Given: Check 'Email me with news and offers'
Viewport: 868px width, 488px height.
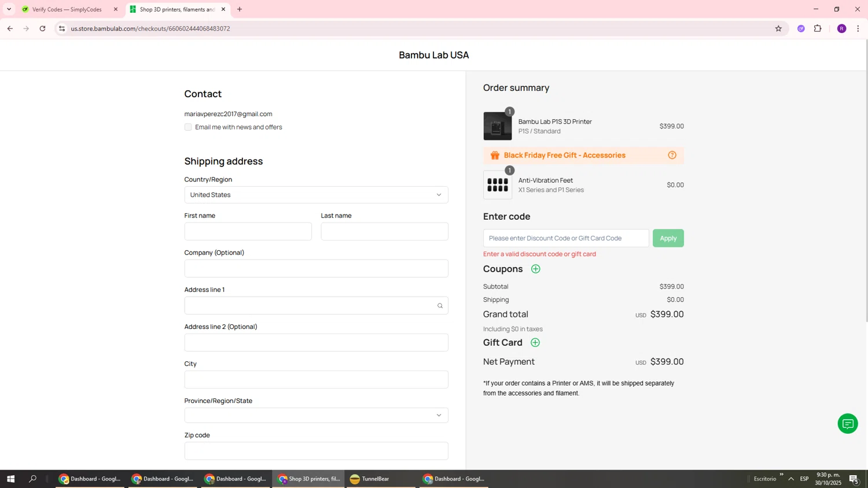Looking at the screenshot, I should click(188, 127).
